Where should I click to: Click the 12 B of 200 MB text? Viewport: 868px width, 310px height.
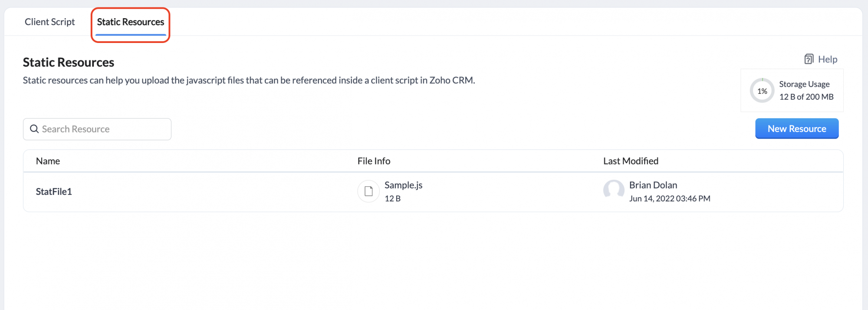[x=806, y=97]
